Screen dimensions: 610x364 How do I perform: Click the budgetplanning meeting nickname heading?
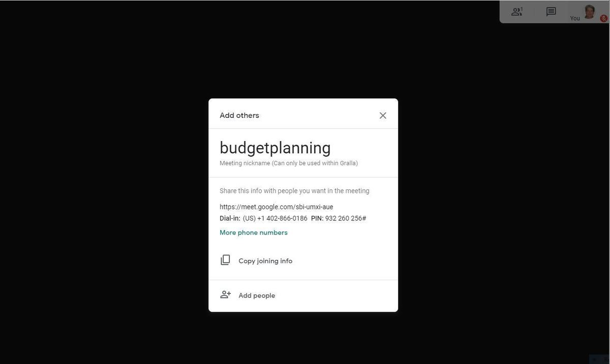click(275, 148)
